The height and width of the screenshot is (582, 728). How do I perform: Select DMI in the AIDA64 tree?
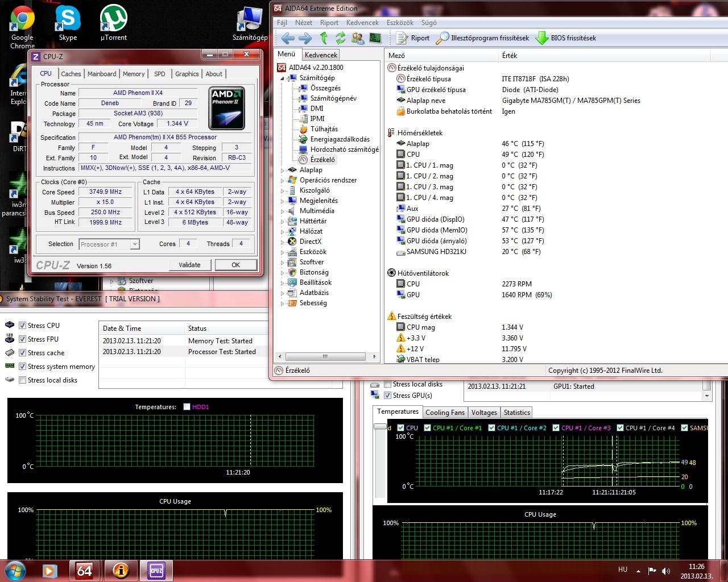pos(317,109)
